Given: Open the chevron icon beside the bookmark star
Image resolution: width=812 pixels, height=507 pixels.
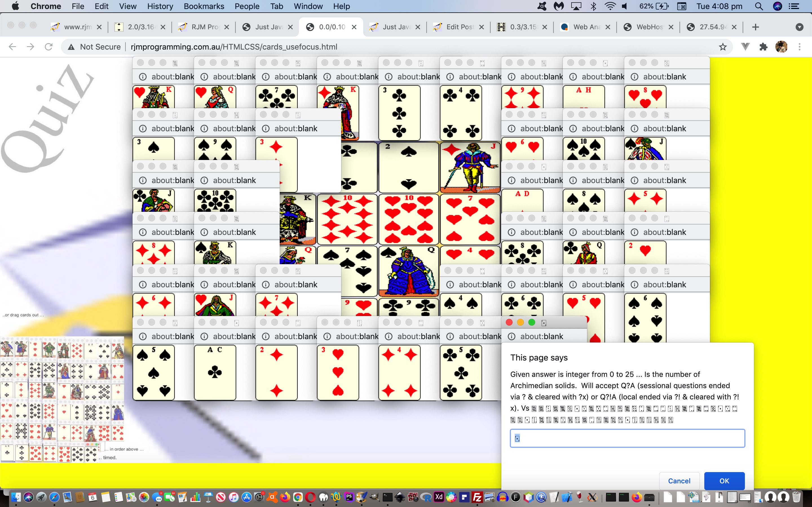Looking at the screenshot, I should 745,46.
